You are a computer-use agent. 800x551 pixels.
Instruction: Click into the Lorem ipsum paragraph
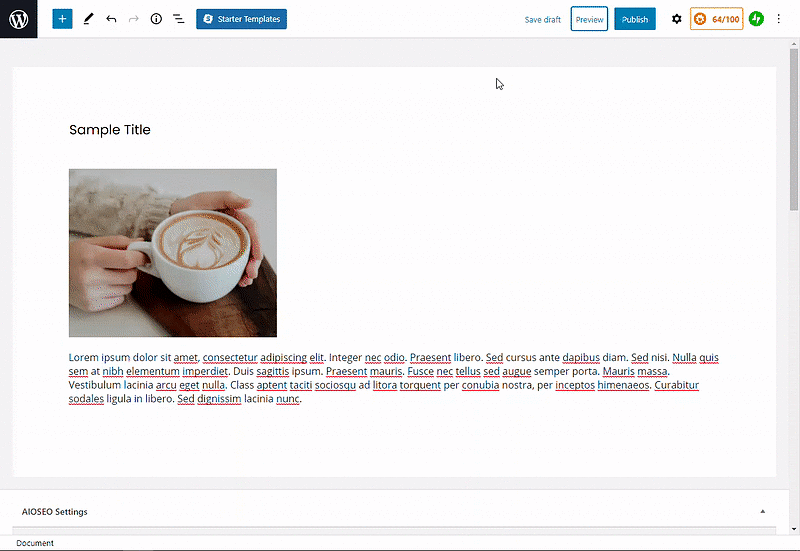coord(393,378)
